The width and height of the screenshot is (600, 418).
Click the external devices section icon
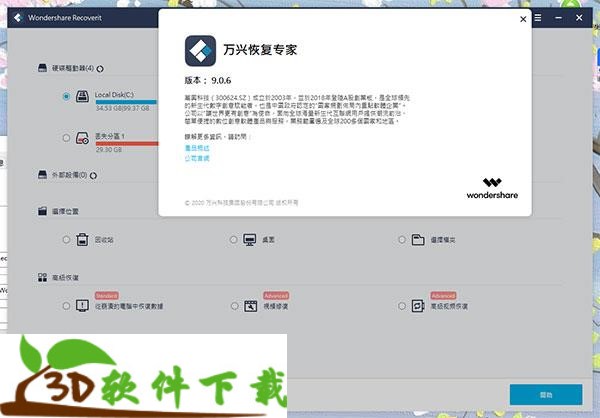(x=42, y=175)
